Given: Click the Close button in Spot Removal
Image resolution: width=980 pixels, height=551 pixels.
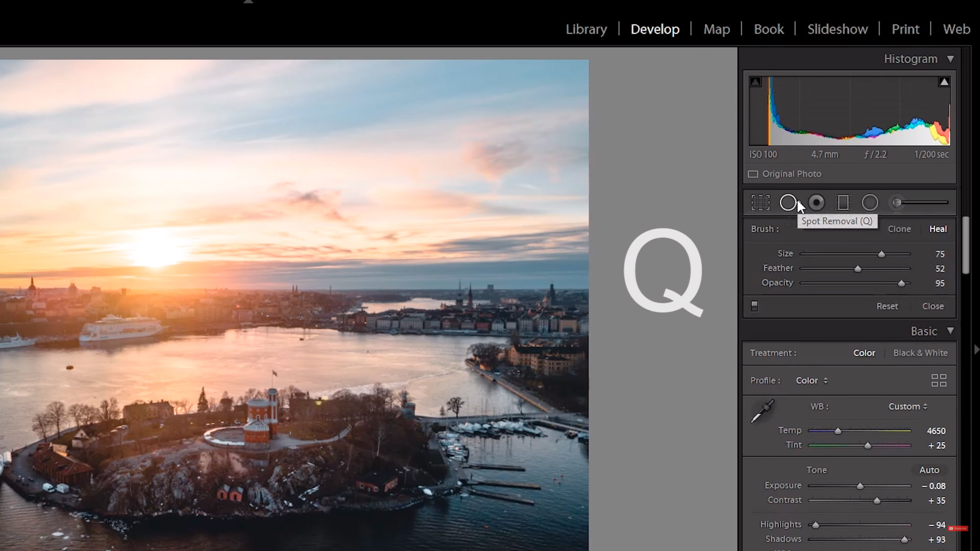Looking at the screenshot, I should (x=934, y=306).
